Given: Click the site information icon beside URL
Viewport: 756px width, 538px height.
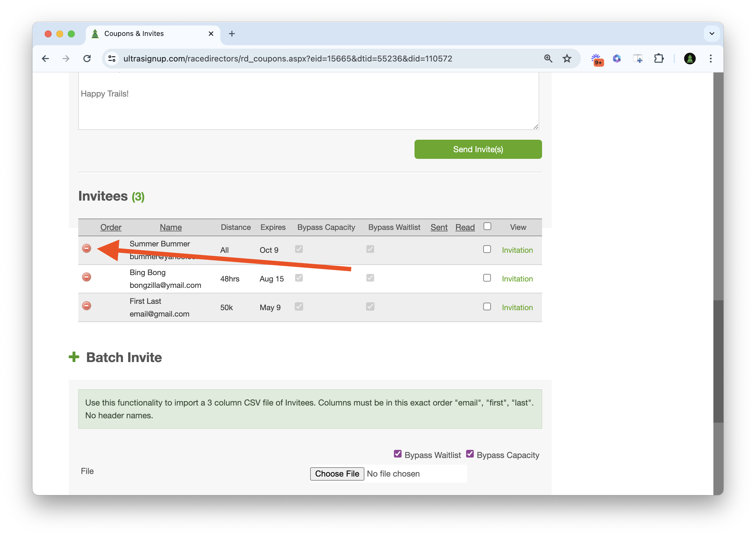Looking at the screenshot, I should tap(112, 59).
